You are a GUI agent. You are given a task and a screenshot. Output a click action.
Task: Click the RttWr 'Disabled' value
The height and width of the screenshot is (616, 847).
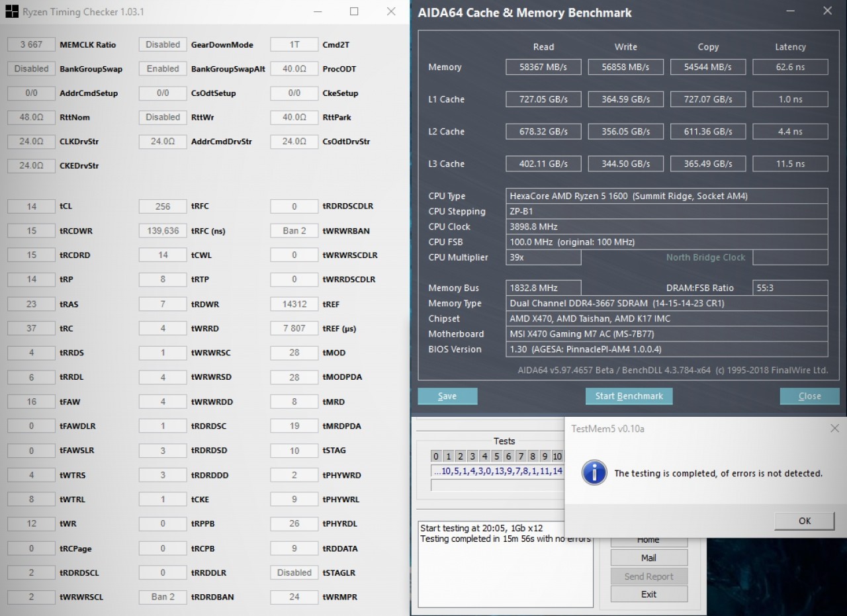(x=163, y=117)
